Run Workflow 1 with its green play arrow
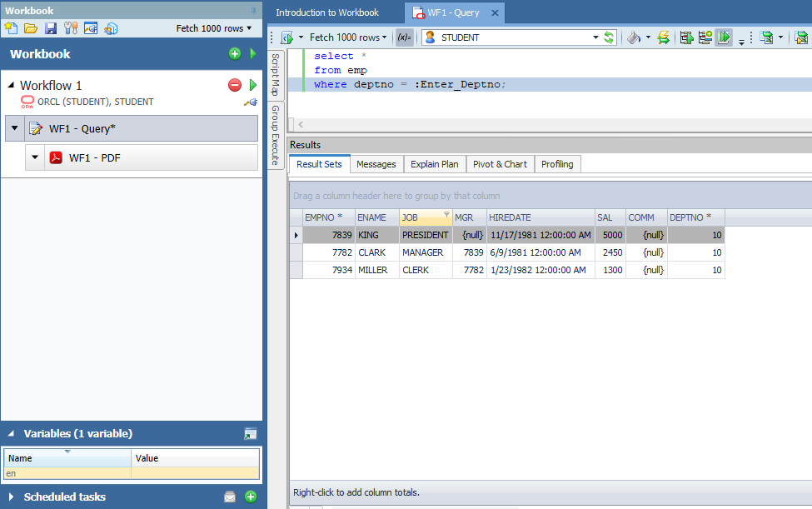Viewport: 812px width, 509px height. [252, 85]
